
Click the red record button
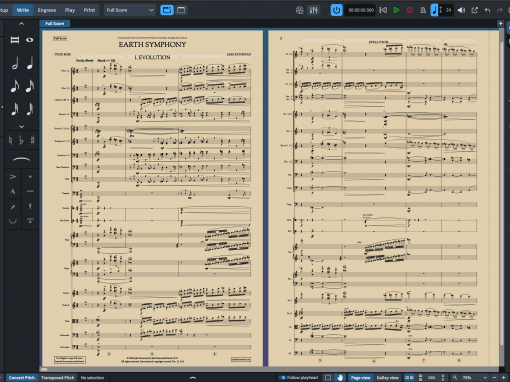coord(410,10)
